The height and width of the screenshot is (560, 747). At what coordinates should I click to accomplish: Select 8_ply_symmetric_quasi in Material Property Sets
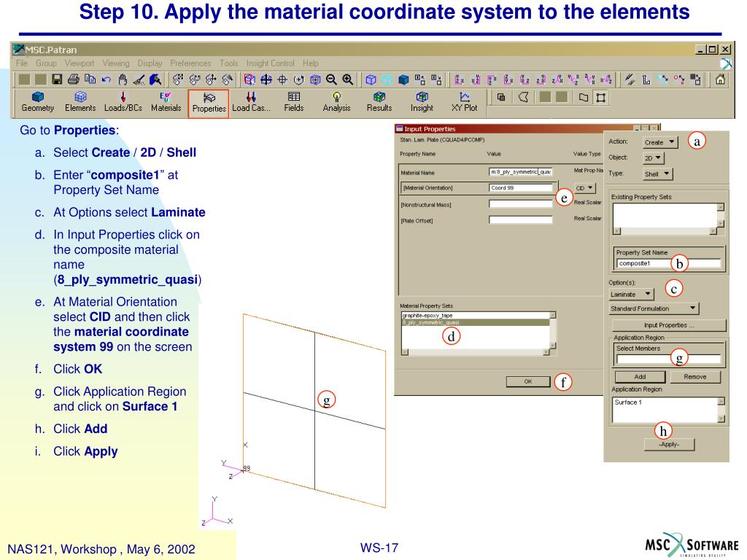(476, 322)
